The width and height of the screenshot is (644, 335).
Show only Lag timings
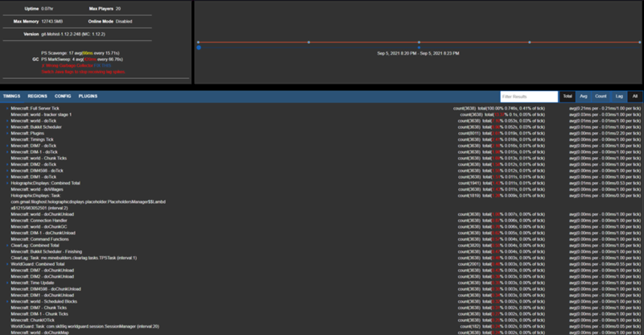(618, 96)
